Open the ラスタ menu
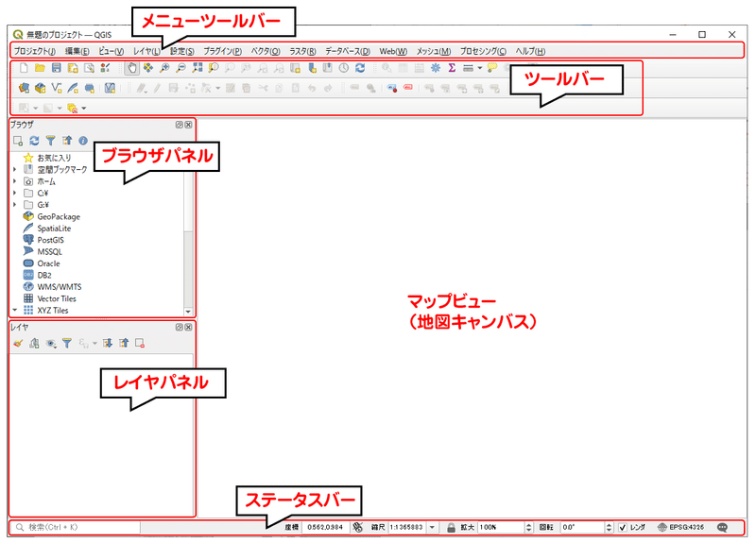Screen dimensions: 756x543 [x=302, y=51]
